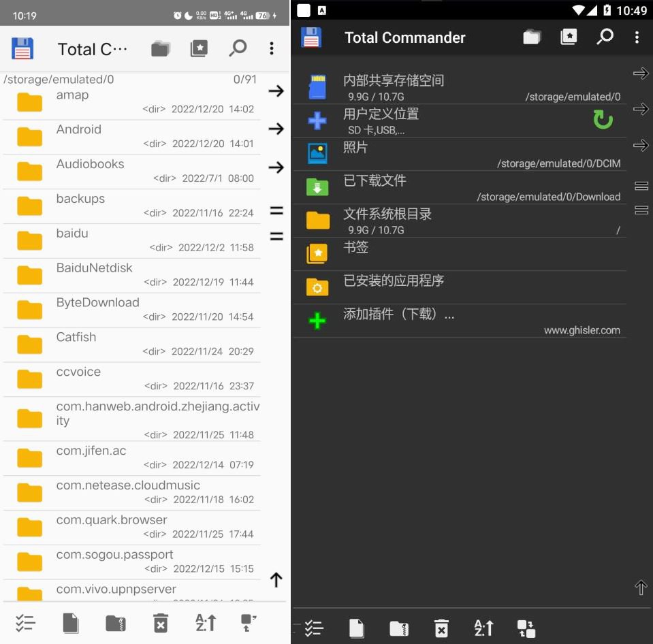
Task: Tap the equals sign beside baidu folder
Action: click(276, 236)
